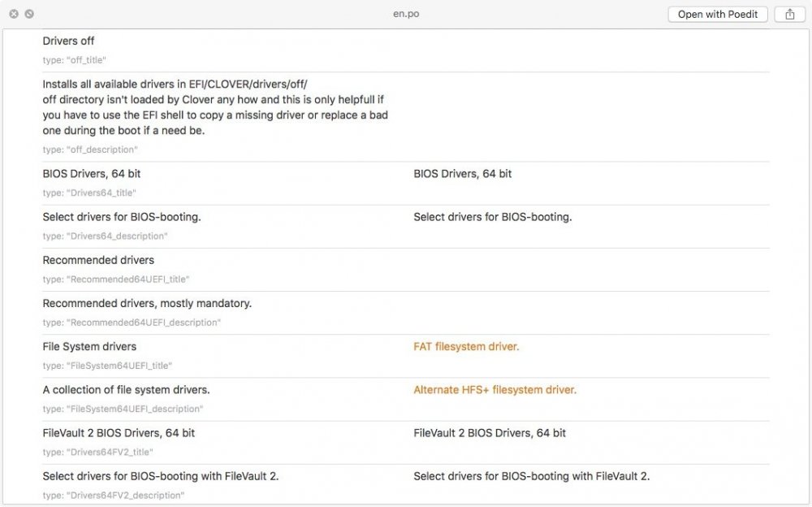
Task: Select the type "off_description" comment
Action: [x=90, y=149]
